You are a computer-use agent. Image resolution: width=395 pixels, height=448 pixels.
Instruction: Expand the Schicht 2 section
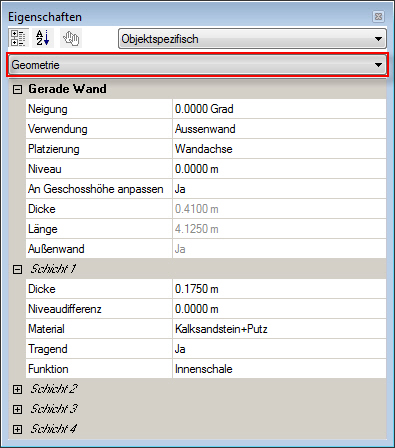pos(17,389)
